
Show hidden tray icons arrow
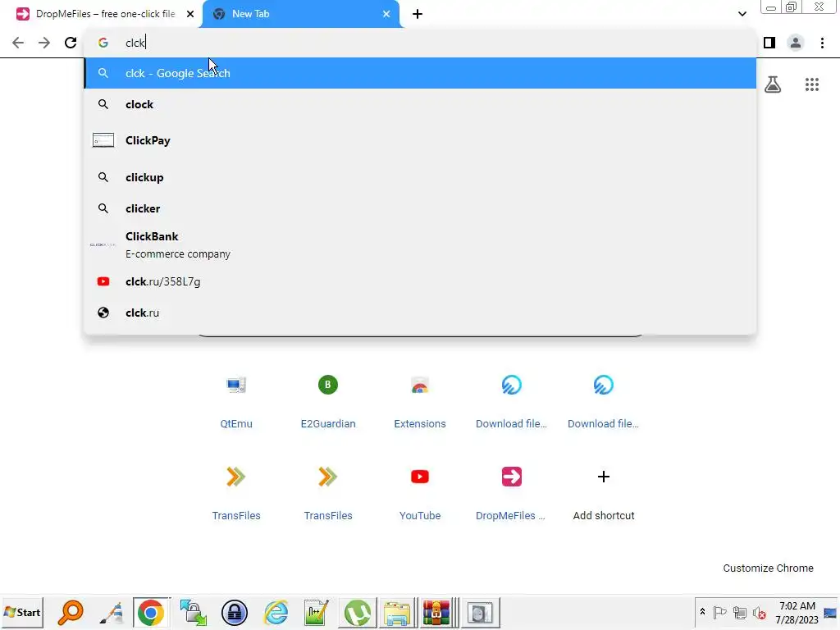click(702, 612)
